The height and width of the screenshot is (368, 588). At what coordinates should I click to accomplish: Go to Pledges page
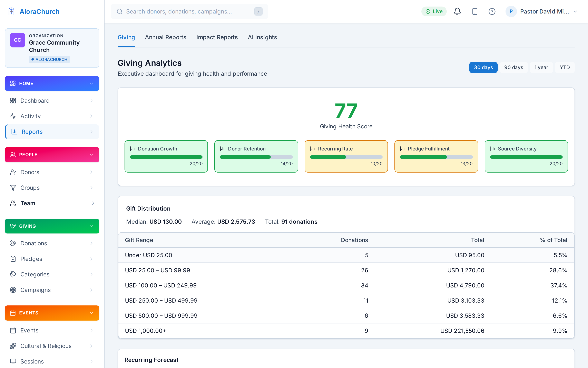52,259
